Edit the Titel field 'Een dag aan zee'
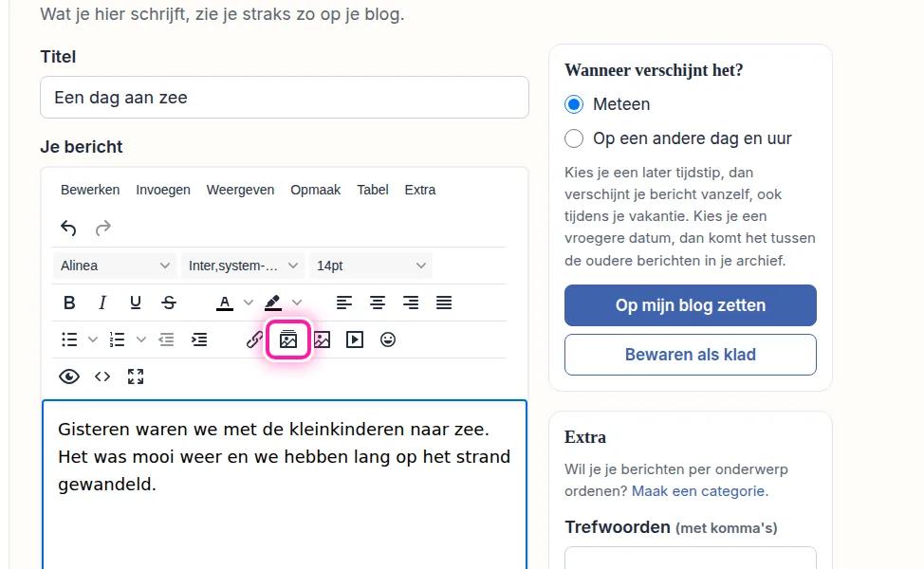 click(x=285, y=97)
